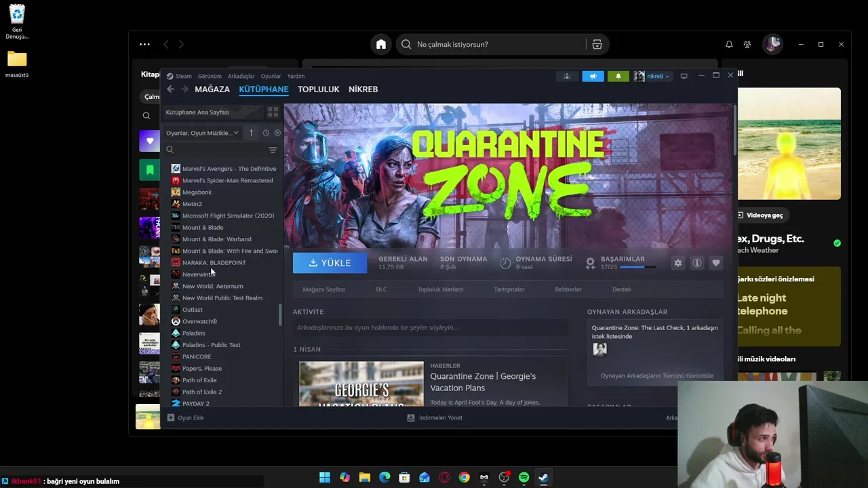Open Spotify Liked Songs purple heart playlist

pyautogui.click(x=150, y=141)
